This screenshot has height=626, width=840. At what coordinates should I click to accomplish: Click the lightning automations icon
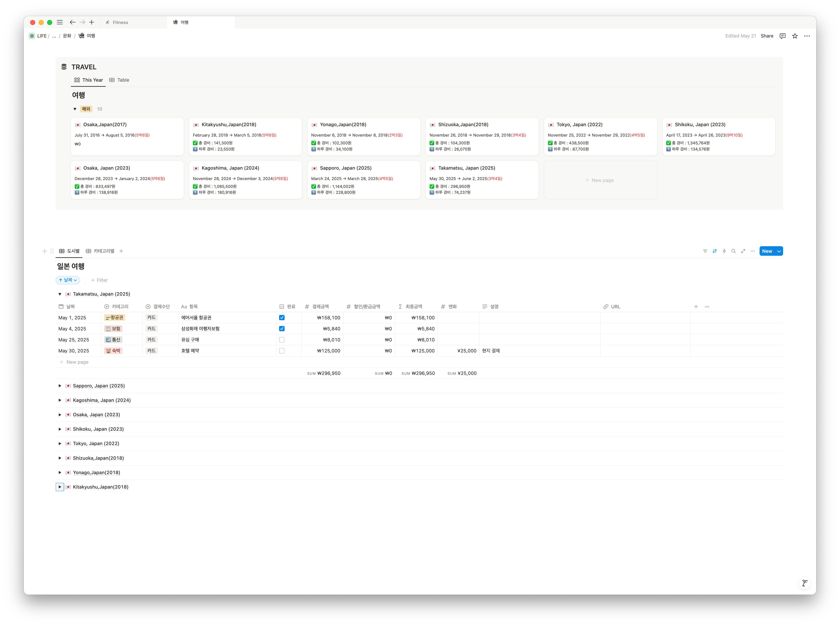(x=724, y=251)
